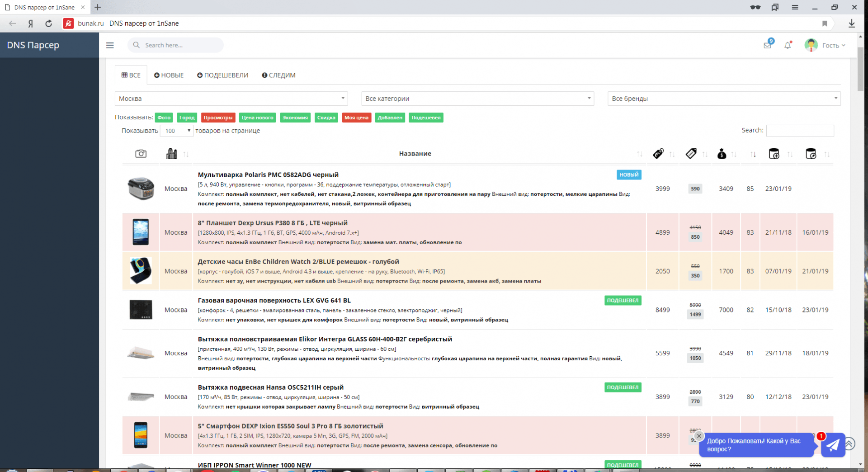Toggle the Город column visibility
This screenshot has height=472, width=868.
(187, 118)
